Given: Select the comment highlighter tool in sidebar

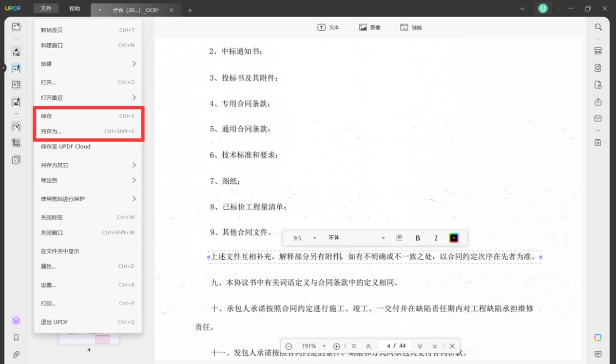Looking at the screenshot, I should point(16,51).
